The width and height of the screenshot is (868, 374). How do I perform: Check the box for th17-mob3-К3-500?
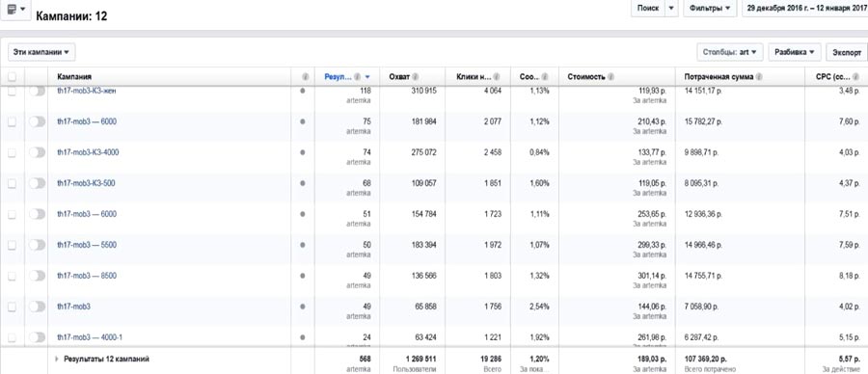click(13, 184)
